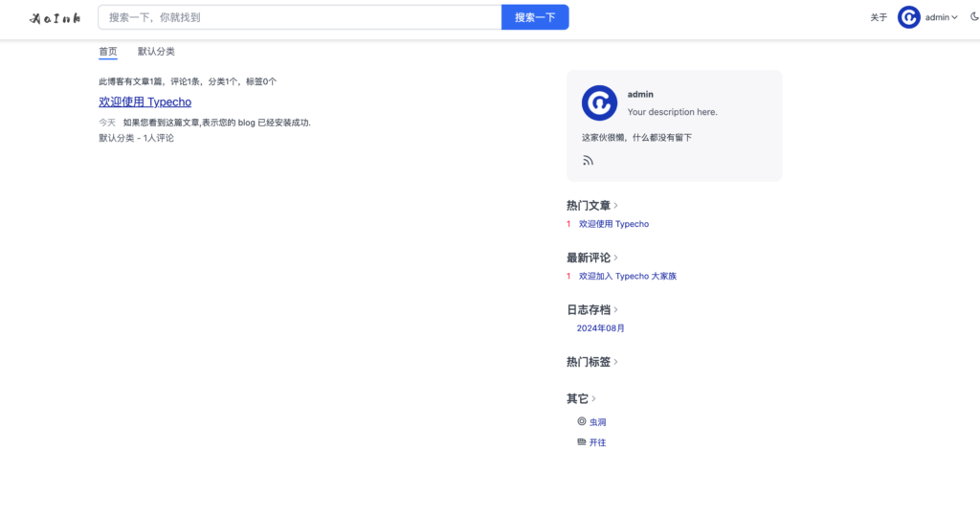Click the travel icon beside 开往

pyautogui.click(x=581, y=441)
